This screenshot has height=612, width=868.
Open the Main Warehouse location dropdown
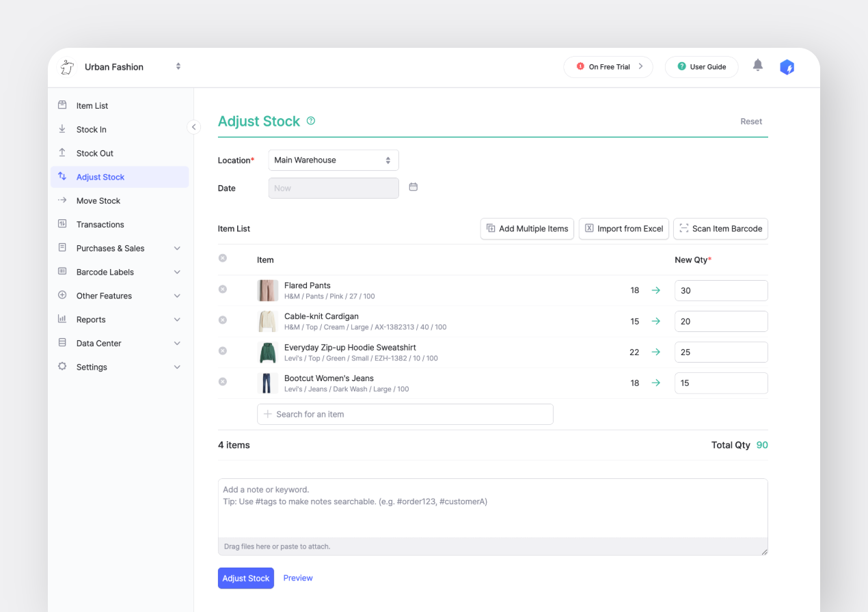333,161
